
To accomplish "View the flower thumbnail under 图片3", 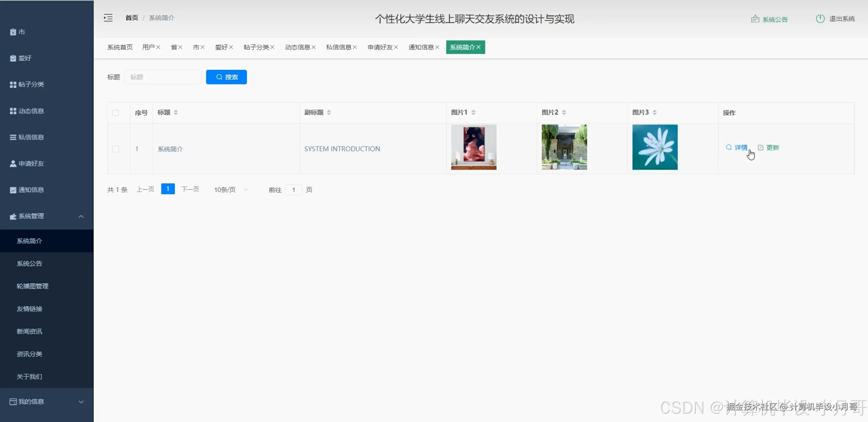I will pos(655,147).
